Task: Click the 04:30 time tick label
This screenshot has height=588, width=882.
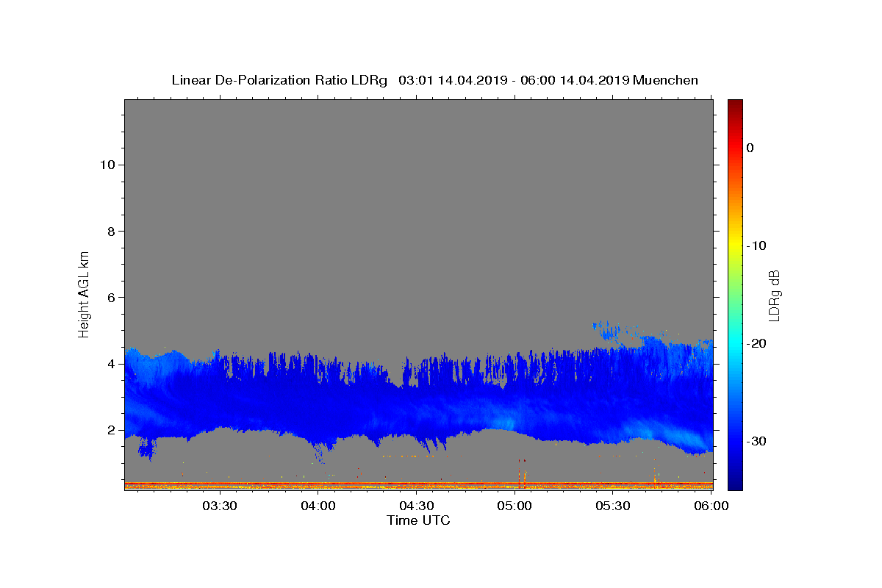Action: coord(416,506)
